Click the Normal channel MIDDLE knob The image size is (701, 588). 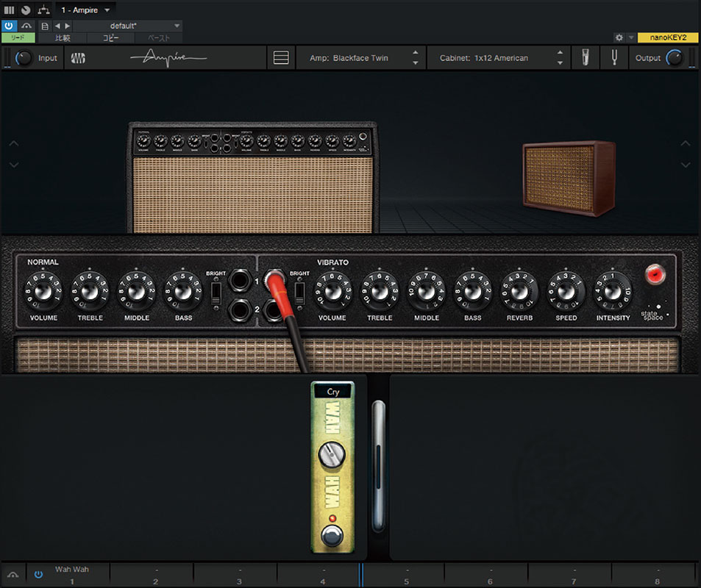point(136,292)
